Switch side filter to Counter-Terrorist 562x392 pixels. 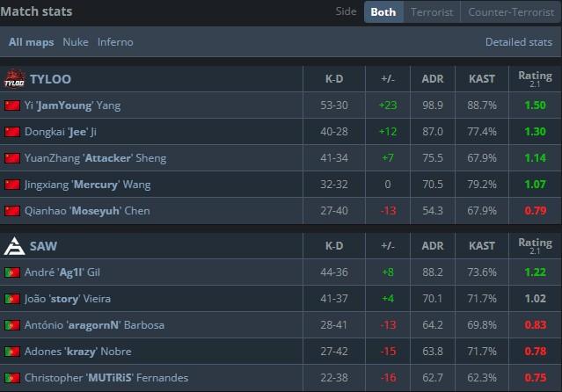[510, 12]
